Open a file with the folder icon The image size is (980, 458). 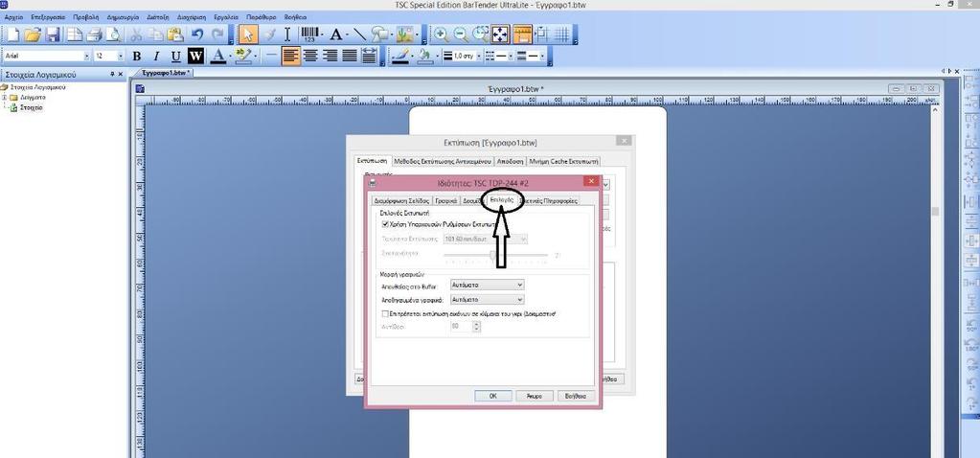pos(33,35)
